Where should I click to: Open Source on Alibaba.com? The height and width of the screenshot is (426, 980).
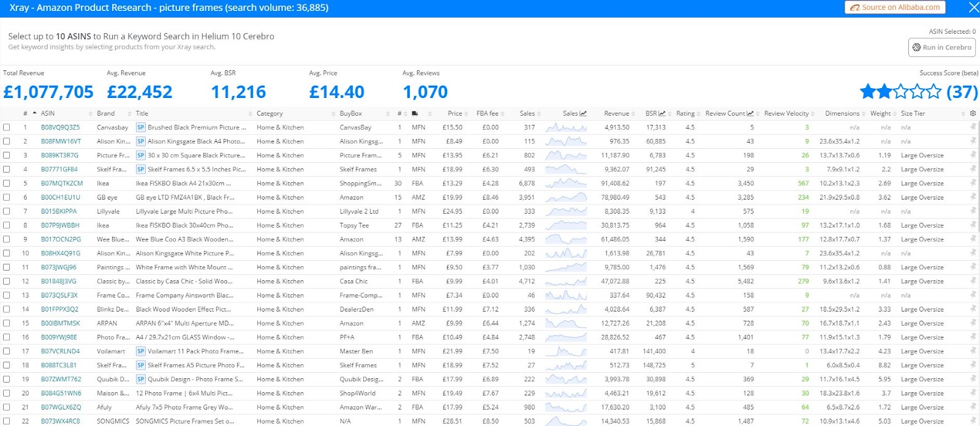[x=895, y=7]
